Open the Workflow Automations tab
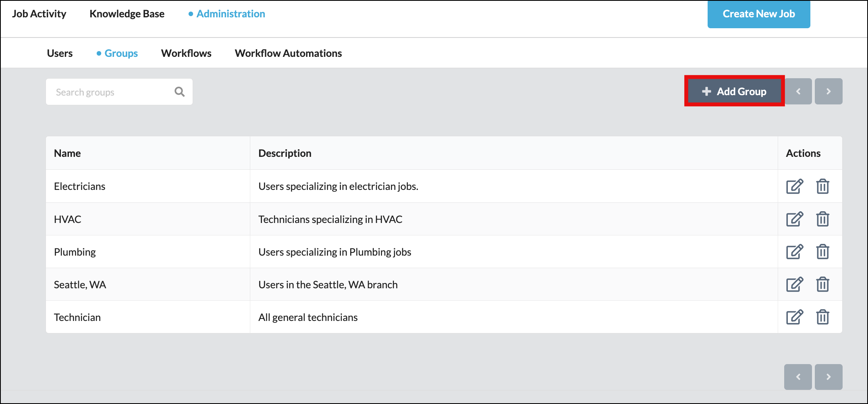868x404 pixels. pos(288,53)
